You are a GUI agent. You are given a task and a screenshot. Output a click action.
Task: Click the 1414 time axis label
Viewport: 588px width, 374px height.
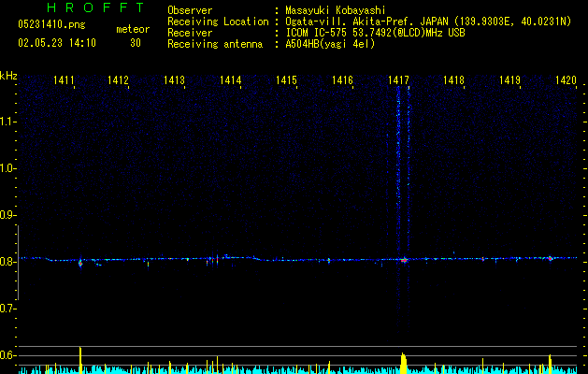(230, 80)
